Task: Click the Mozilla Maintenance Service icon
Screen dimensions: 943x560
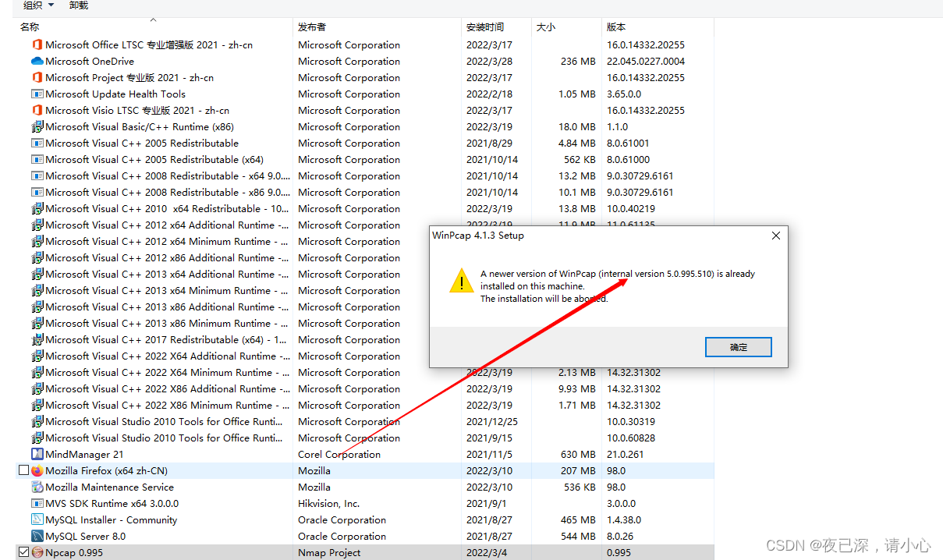Action: (x=37, y=487)
